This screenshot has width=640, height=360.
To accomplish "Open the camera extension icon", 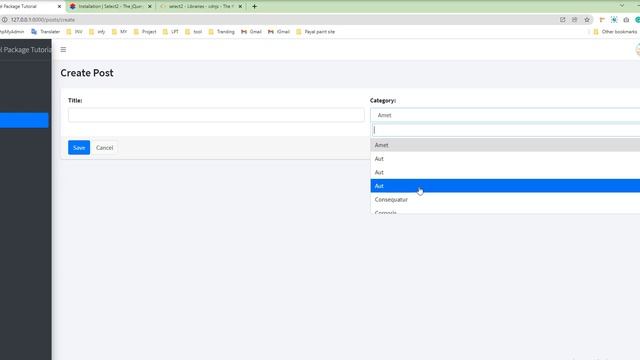I will click(626, 20).
